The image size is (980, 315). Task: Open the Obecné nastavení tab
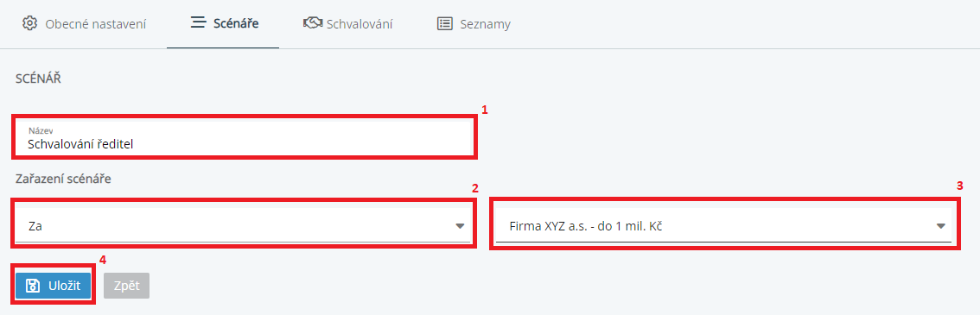(x=84, y=24)
